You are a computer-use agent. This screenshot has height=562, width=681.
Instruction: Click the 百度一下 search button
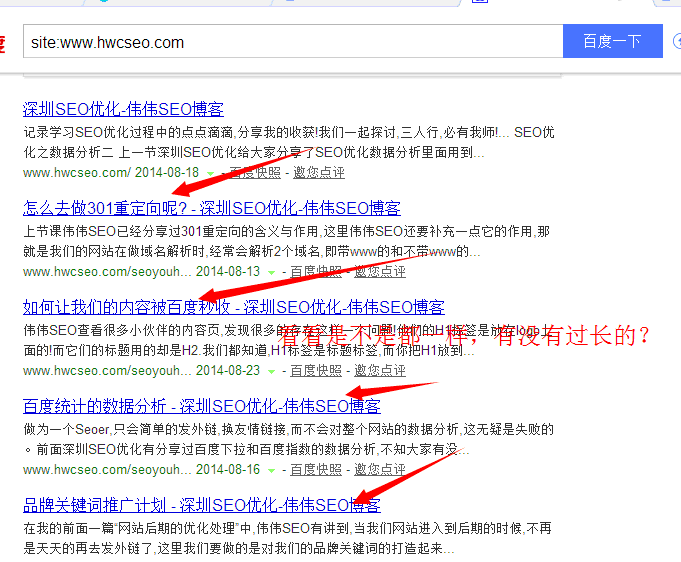pos(612,41)
